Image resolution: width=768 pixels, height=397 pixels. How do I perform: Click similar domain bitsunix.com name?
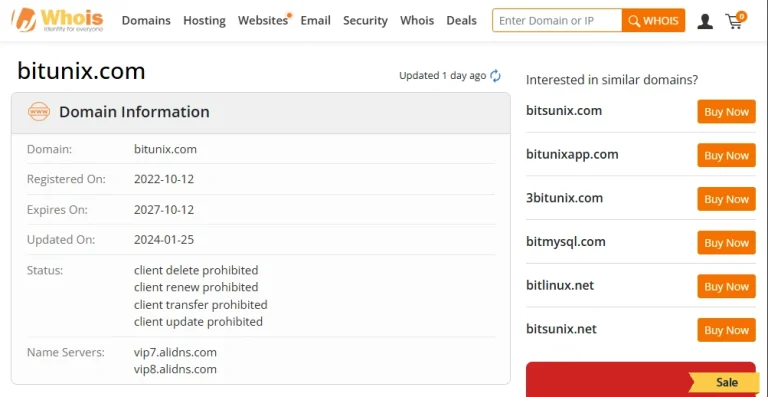564,111
